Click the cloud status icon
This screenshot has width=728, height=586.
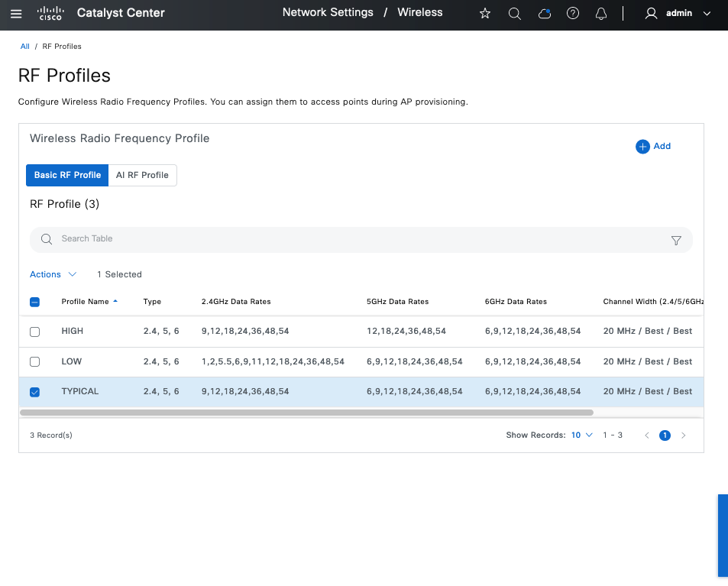click(x=544, y=13)
